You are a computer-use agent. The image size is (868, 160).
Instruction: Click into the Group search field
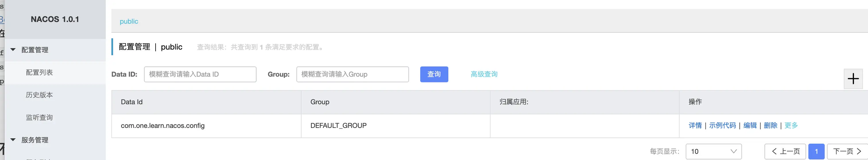pyautogui.click(x=352, y=74)
